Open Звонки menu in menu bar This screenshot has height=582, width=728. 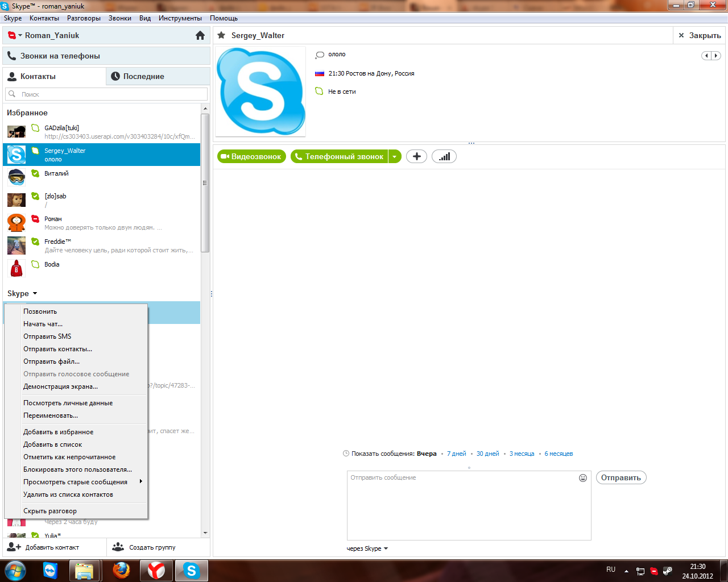point(120,18)
